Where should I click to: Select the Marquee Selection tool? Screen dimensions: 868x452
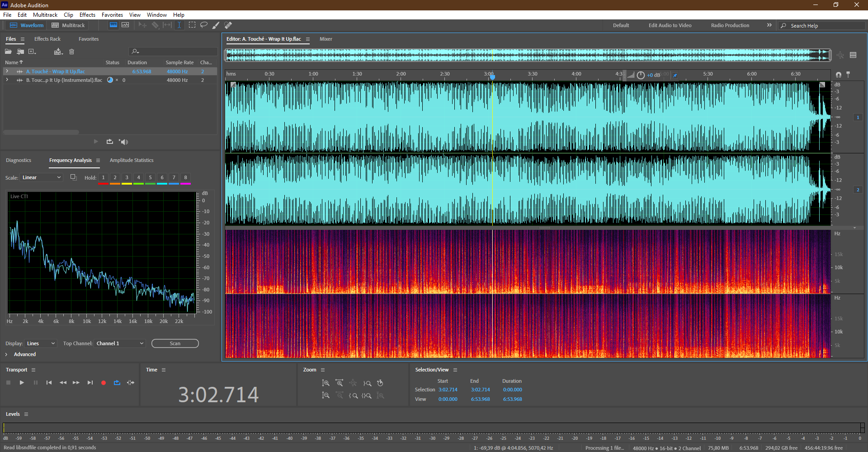point(192,25)
